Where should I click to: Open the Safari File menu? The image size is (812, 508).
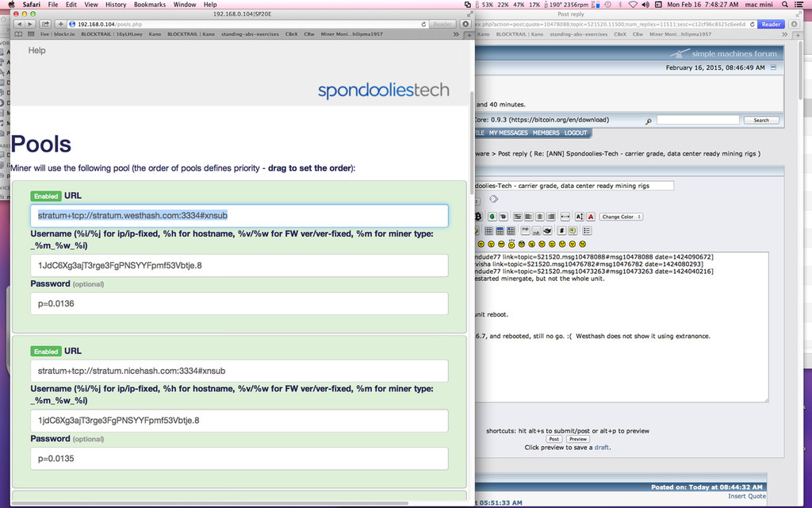53,4
